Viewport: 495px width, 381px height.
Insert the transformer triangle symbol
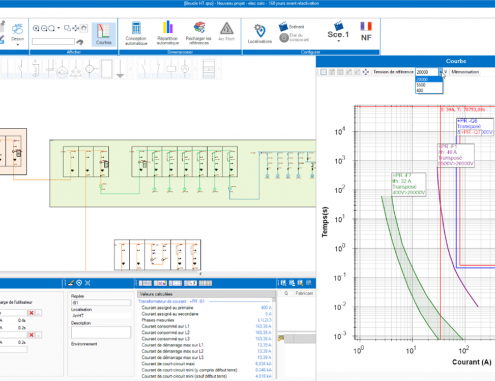76,69
